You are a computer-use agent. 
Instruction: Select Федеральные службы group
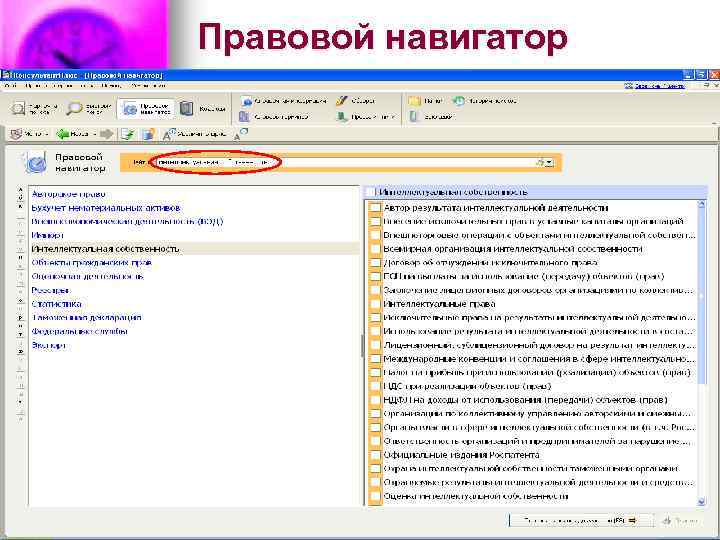coord(79,331)
